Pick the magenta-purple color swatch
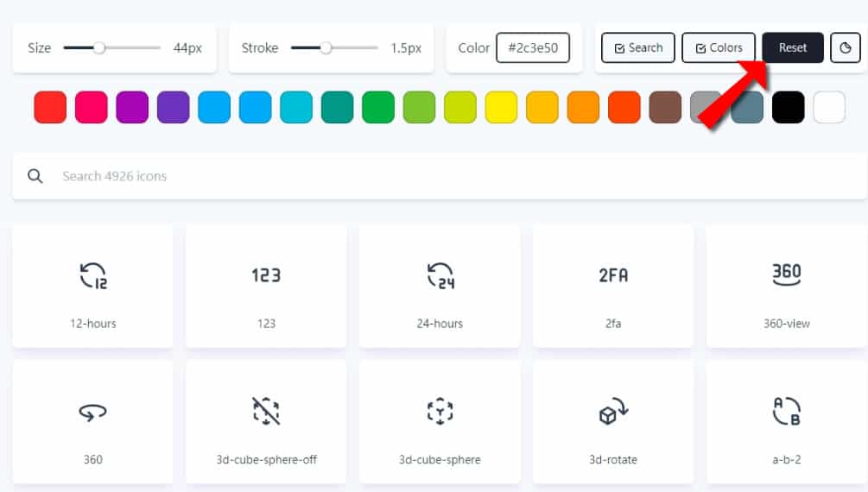Image resolution: width=868 pixels, height=492 pixels. click(132, 107)
